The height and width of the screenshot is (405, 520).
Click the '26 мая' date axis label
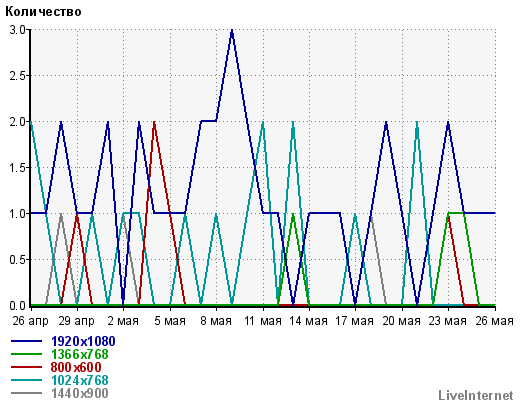pos(494,321)
